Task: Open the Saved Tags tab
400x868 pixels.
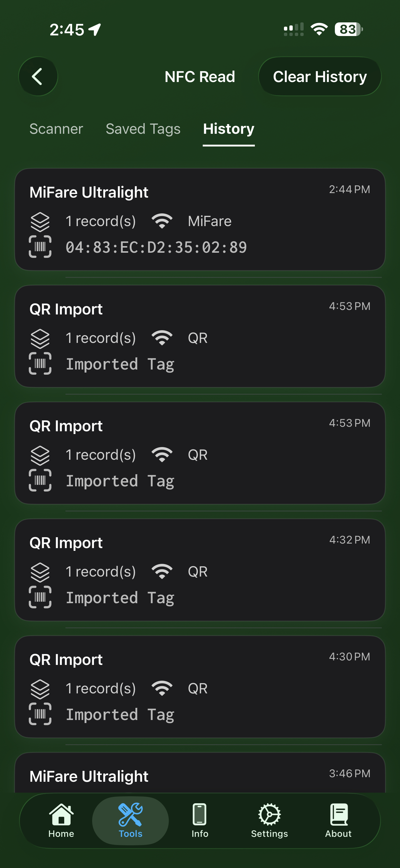Action: tap(143, 129)
